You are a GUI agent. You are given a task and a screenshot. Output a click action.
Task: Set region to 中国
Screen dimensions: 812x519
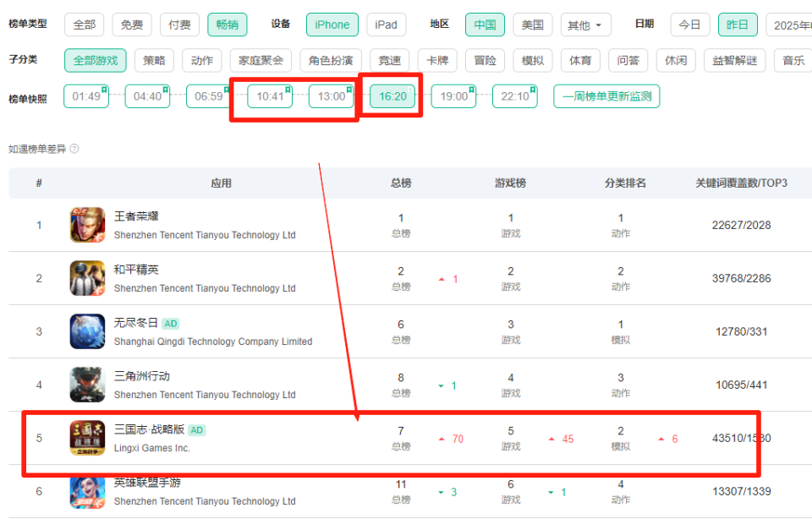pyautogui.click(x=486, y=25)
